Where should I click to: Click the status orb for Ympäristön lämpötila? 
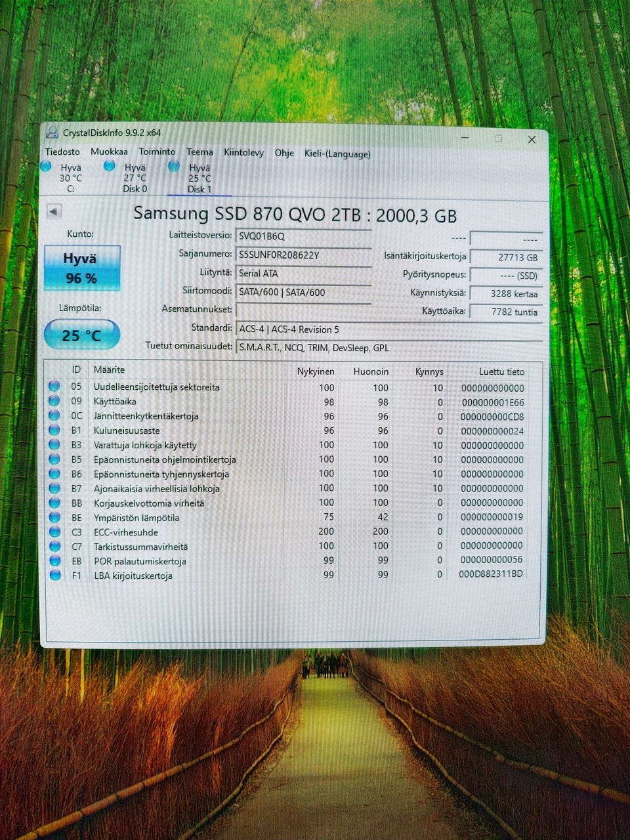click(54, 517)
